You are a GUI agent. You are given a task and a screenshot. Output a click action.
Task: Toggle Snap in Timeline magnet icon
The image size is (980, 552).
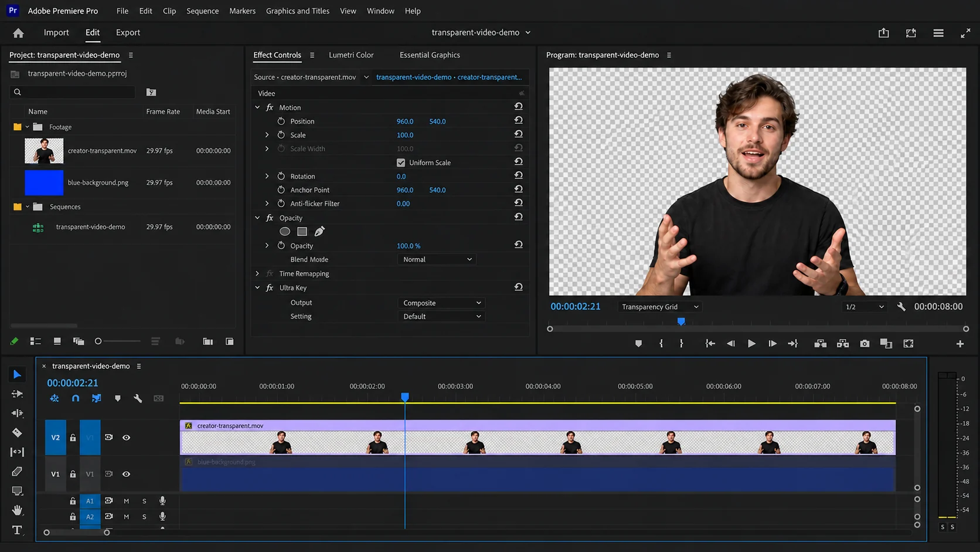76,398
